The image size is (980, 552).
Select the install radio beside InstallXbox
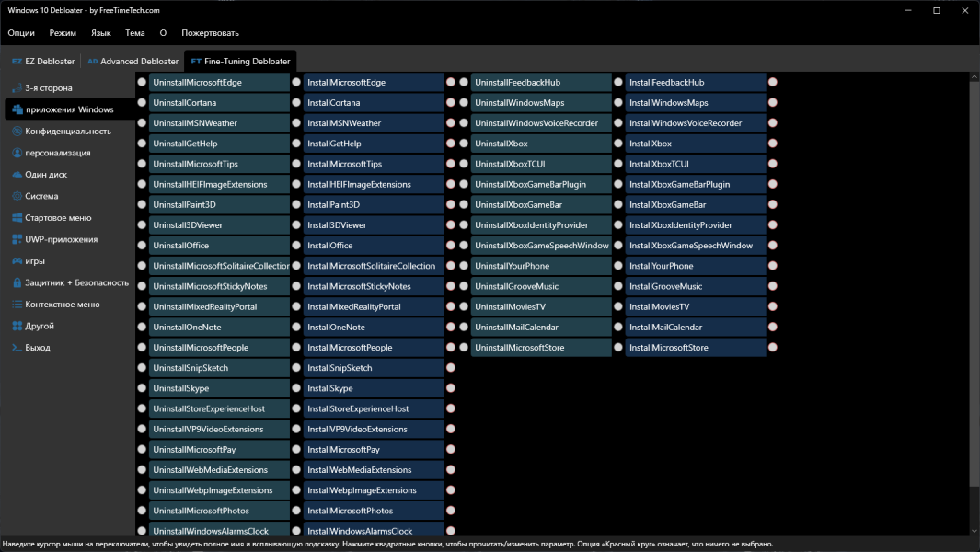(x=618, y=144)
